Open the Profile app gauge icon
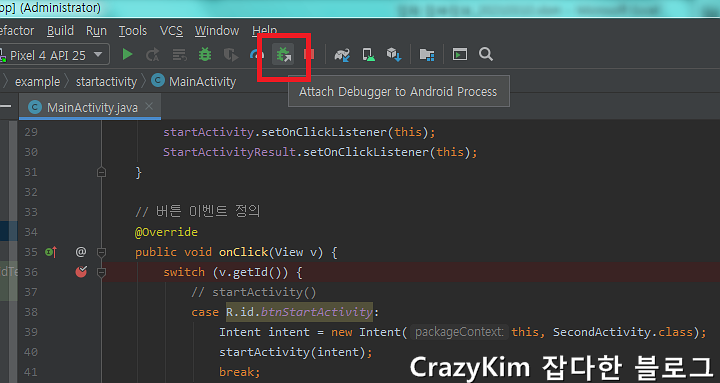The height and width of the screenshot is (383, 720). tap(257, 55)
